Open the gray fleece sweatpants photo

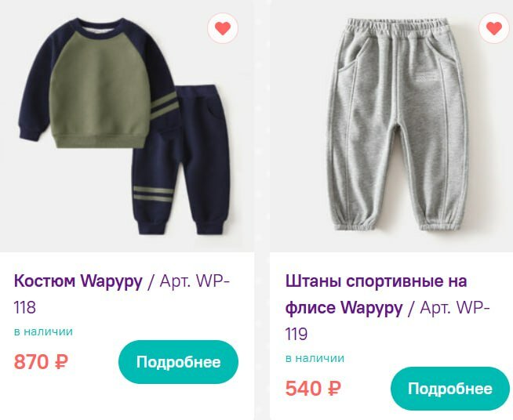[x=398, y=125]
